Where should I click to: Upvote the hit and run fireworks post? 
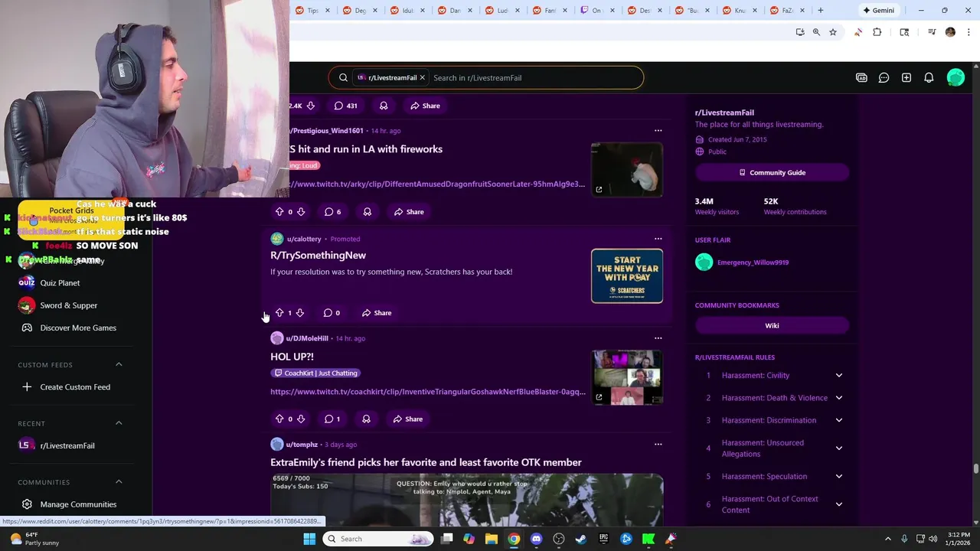279,211
